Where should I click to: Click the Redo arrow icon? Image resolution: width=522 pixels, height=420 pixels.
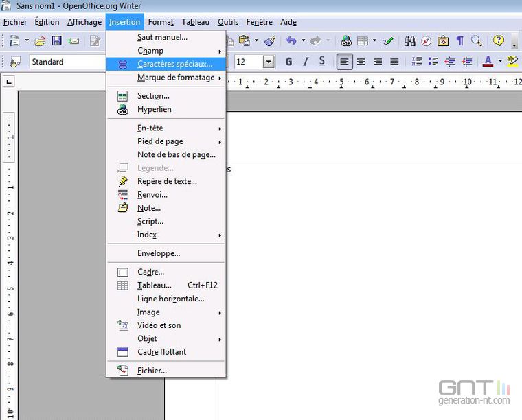tap(315, 41)
